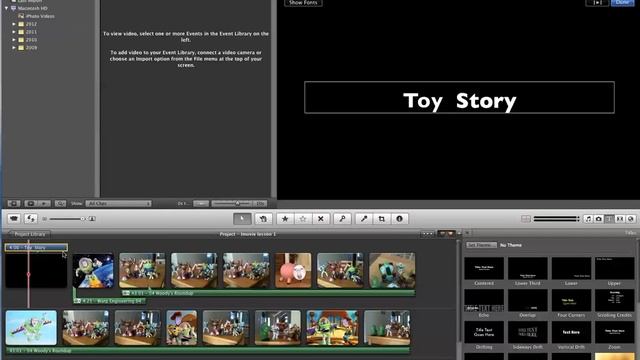The width and height of the screenshot is (640, 360).
Task: Open the titles browser T icon
Action: [609, 219]
